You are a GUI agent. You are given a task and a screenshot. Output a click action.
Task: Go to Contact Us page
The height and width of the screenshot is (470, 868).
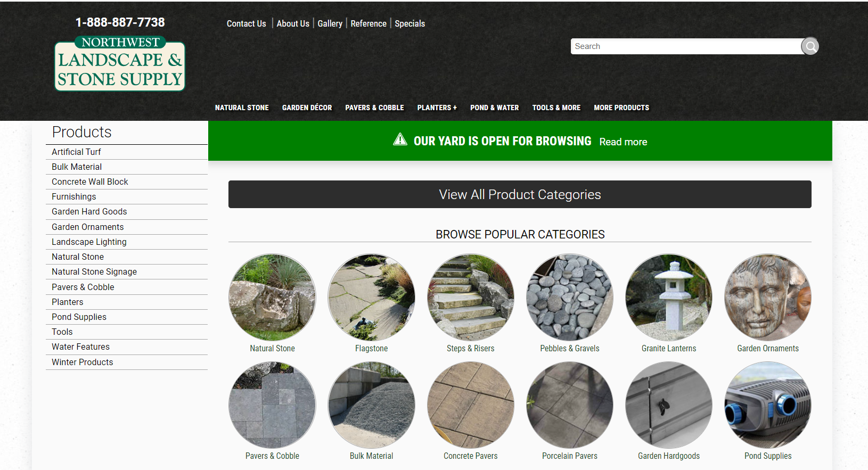click(x=246, y=23)
